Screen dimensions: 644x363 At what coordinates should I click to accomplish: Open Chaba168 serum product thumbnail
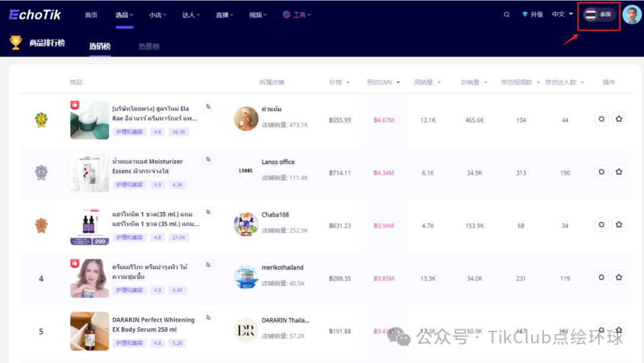89,226
